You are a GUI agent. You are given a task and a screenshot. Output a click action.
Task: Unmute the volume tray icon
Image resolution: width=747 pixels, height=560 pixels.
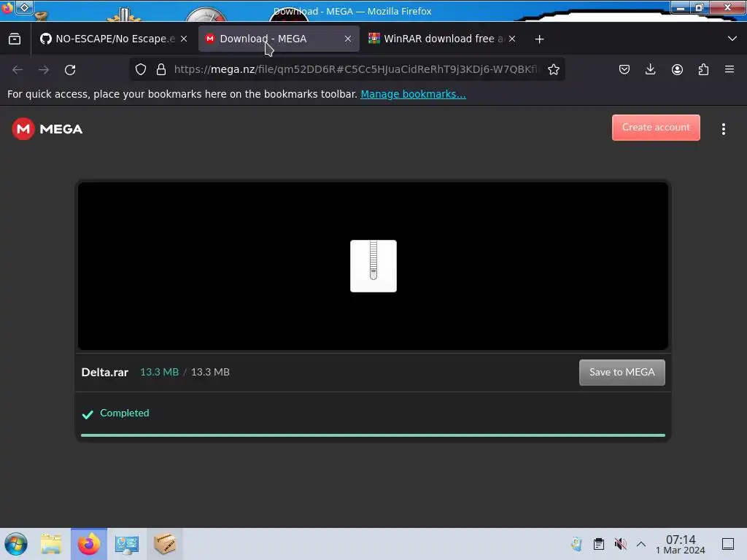[620, 544]
